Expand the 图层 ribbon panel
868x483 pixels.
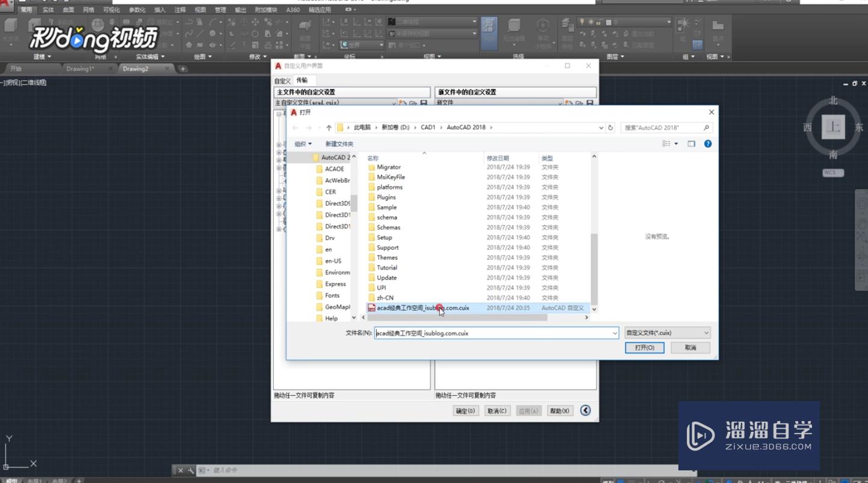point(615,57)
